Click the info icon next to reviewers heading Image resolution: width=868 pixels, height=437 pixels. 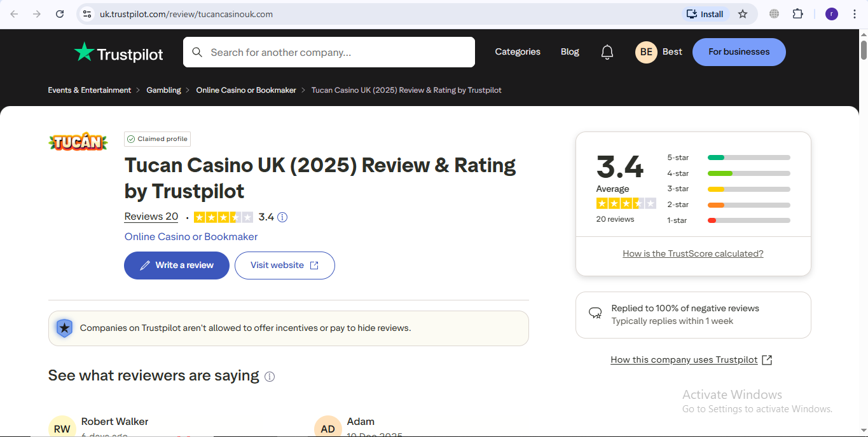[270, 377]
